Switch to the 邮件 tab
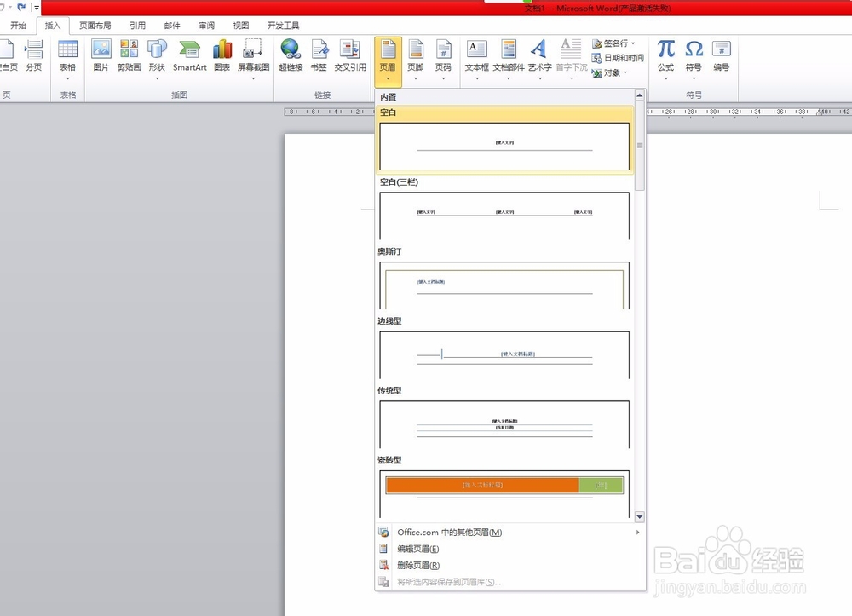Image resolution: width=852 pixels, height=616 pixels. tap(172, 25)
